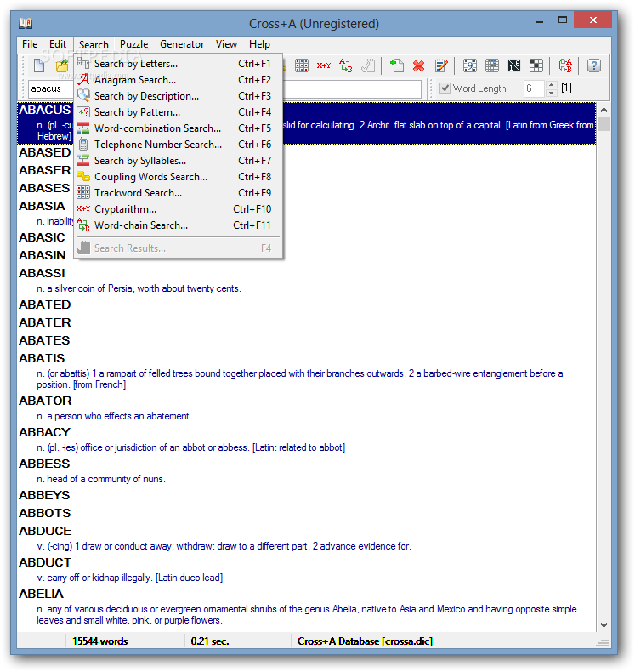Select the word ABBACY in list

[44, 432]
